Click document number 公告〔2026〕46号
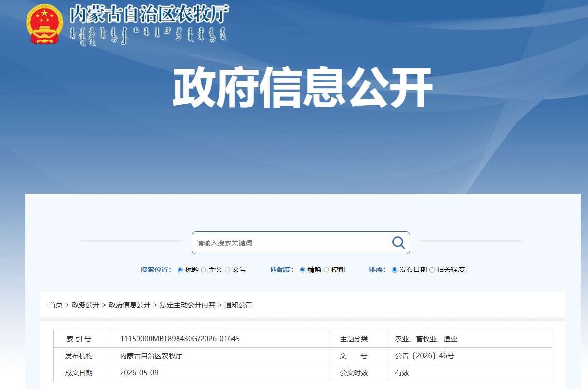The image size is (588, 389). pos(424,356)
